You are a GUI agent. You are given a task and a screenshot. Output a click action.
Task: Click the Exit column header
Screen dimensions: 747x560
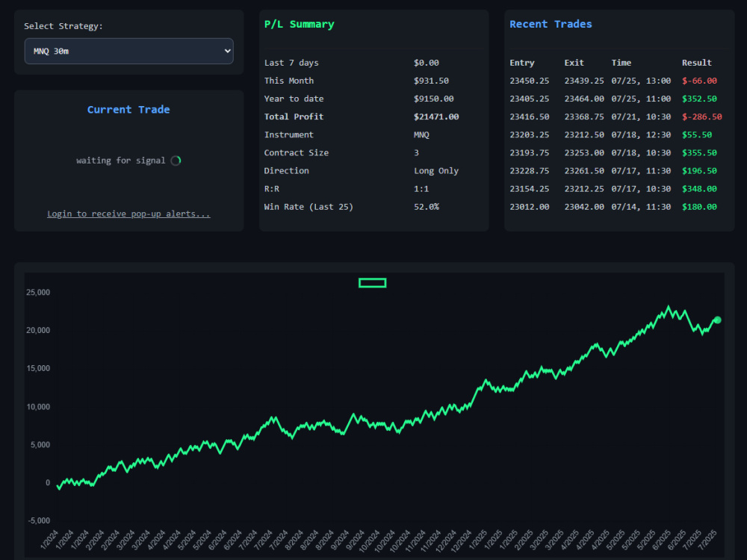tap(574, 63)
